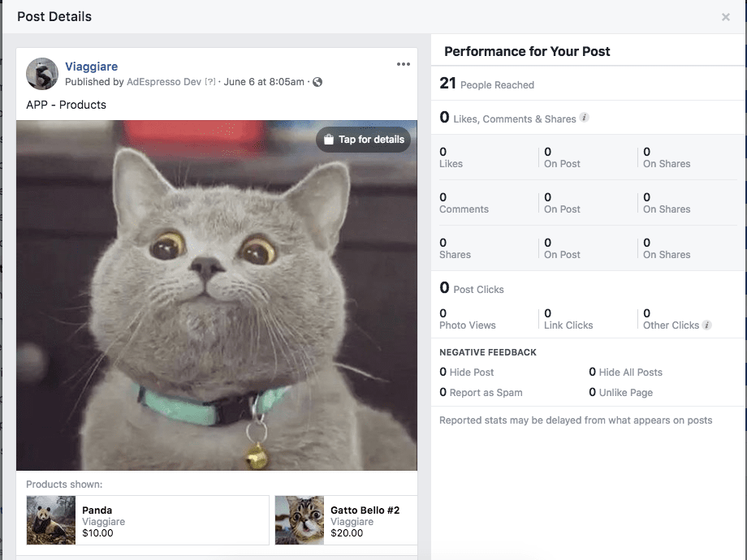Close the Post Details dialog
The width and height of the screenshot is (747, 560).
[x=726, y=17]
